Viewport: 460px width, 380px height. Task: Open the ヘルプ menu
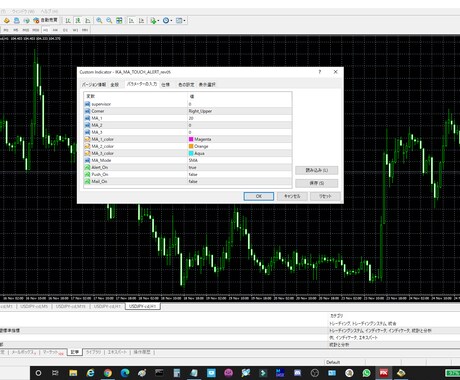[x=49, y=11]
